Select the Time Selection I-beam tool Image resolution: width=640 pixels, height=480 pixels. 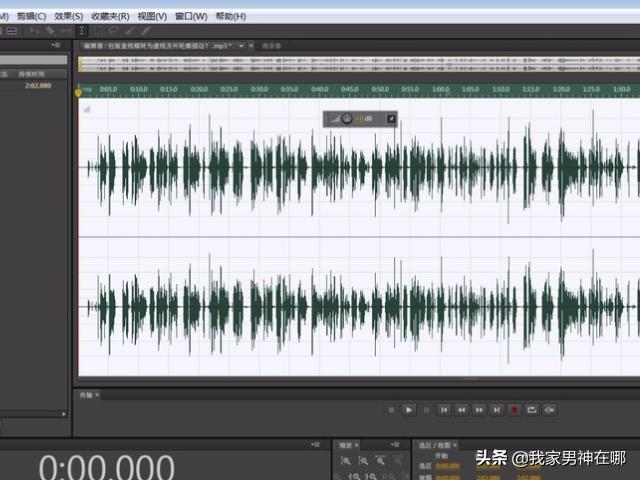[x=81, y=31]
